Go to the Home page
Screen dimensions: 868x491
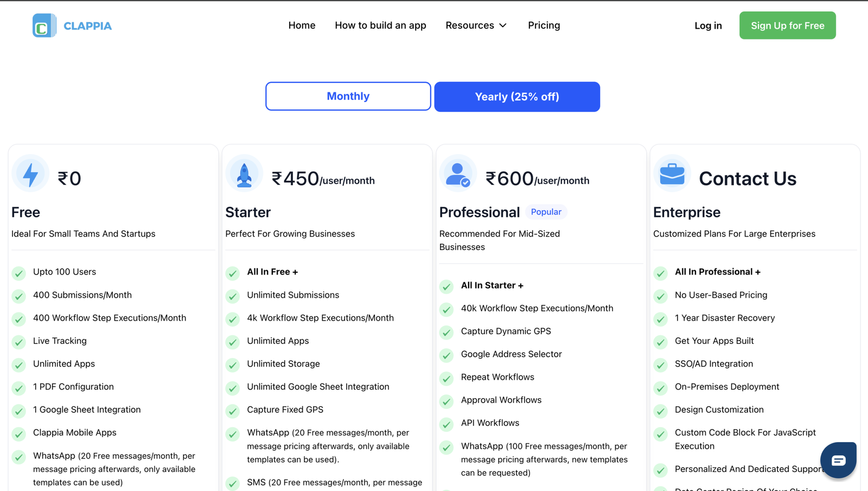coord(302,25)
